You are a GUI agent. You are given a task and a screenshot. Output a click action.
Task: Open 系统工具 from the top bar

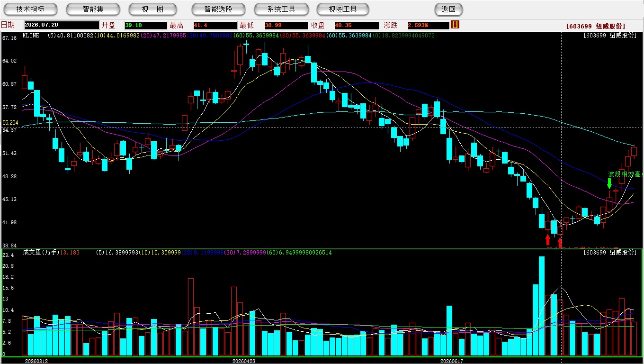(281, 9)
